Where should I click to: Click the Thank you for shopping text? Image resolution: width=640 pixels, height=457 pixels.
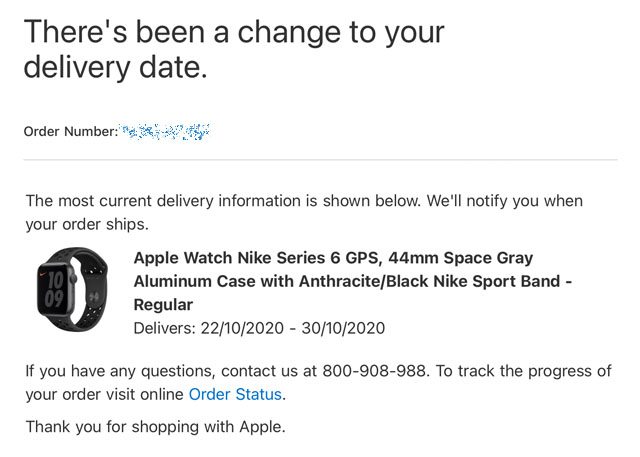pyautogui.click(x=156, y=427)
